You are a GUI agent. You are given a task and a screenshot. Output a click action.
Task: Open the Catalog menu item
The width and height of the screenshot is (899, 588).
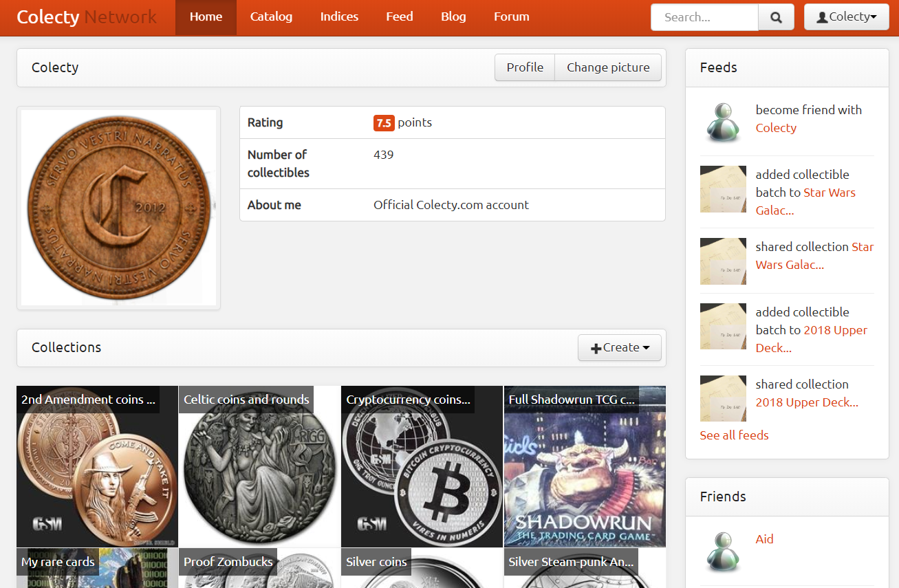(x=271, y=17)
